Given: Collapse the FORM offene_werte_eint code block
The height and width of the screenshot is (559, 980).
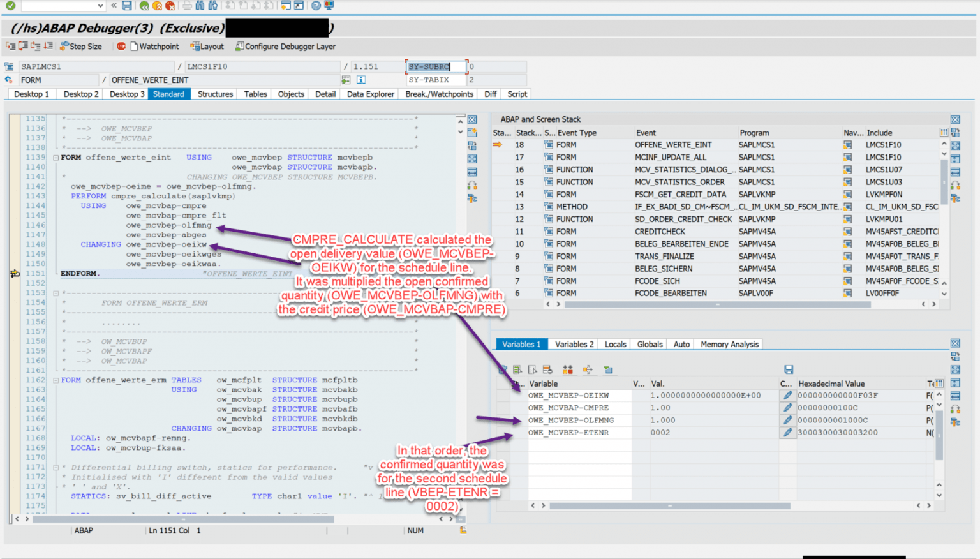Looking at the screenshot, I should 56,157.
